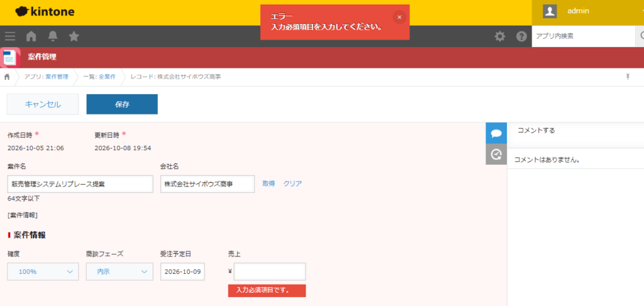
Task: Click the 案件名 text field
Action: click(x=80, y=184)
